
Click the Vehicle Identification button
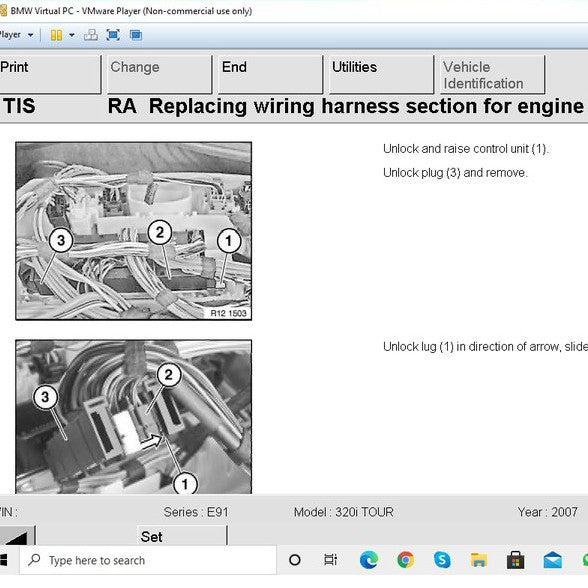pyautogui.click(x=492, y=74)
